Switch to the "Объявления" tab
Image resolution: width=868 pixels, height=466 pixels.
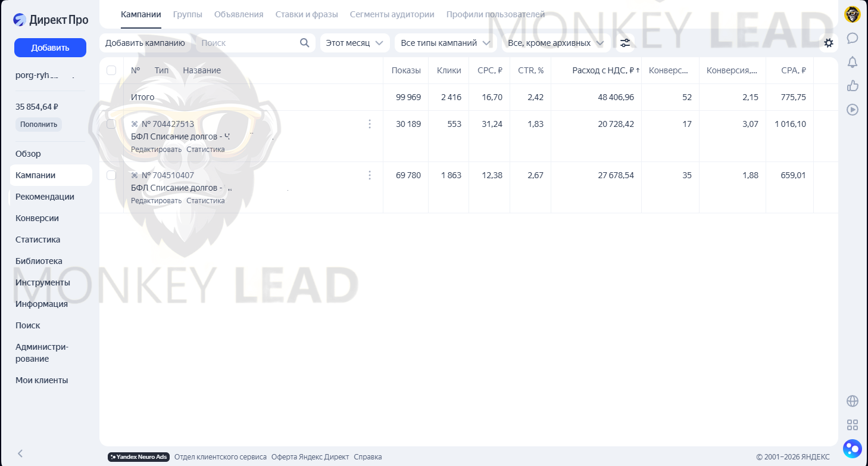point(239,14)
